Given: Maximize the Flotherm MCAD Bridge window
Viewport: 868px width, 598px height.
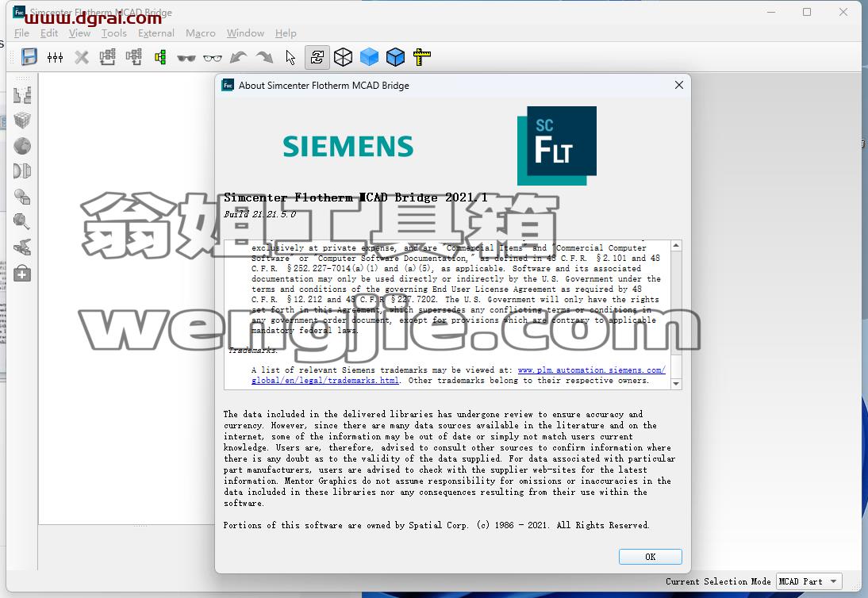Looking at the screenshot, I should coord(807,12).
